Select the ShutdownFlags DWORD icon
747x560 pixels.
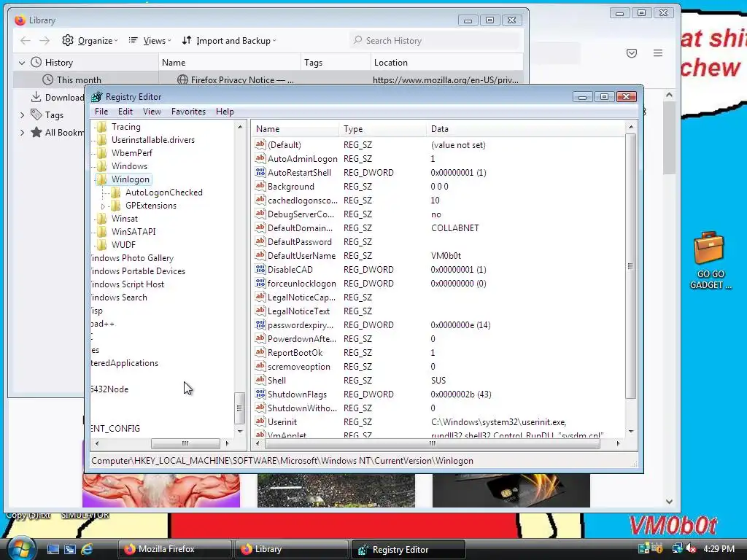260,394
